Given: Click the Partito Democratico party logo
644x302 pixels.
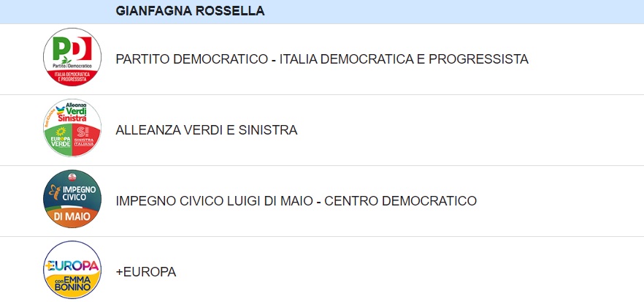Looking at the screenshot, I should coord(72,57).
